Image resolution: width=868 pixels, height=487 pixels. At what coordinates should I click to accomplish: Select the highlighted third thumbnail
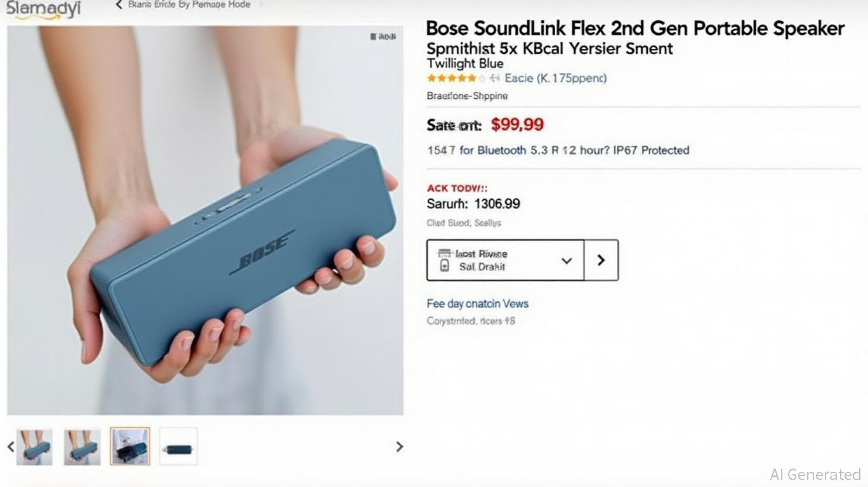[130, 446]
